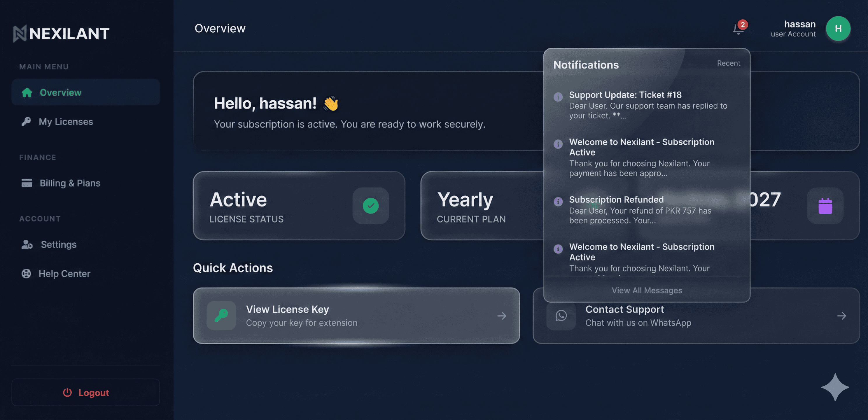Click the key icon next to My Licenses
The height and width of the screenshot is (420, 868).
[27, 121]
